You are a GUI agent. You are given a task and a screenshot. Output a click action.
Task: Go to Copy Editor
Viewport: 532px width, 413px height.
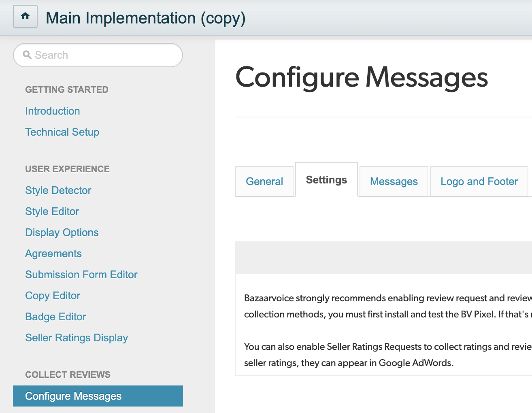tap(53, 296)
